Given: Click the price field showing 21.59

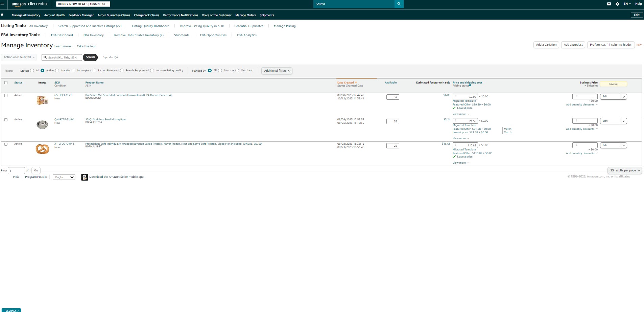Looking at the screenshot, I should (x=465, y=121).
